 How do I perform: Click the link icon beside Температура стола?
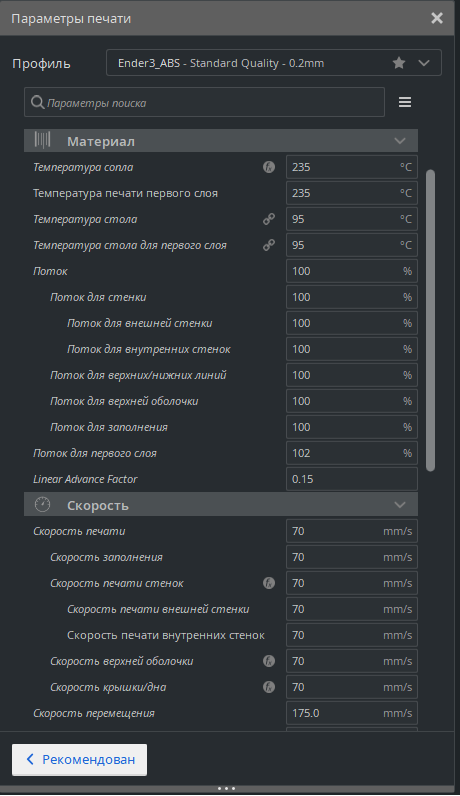(269, 219)
